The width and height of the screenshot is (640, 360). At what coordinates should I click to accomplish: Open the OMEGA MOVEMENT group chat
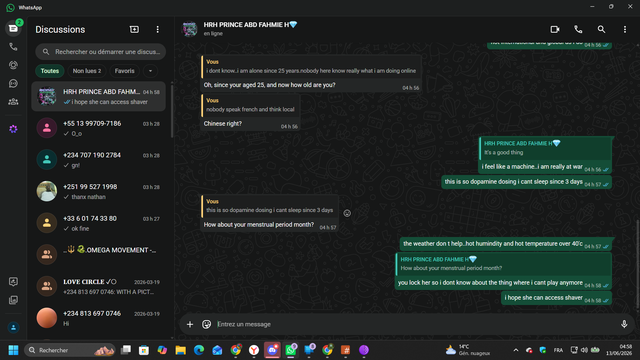[98, 255]
